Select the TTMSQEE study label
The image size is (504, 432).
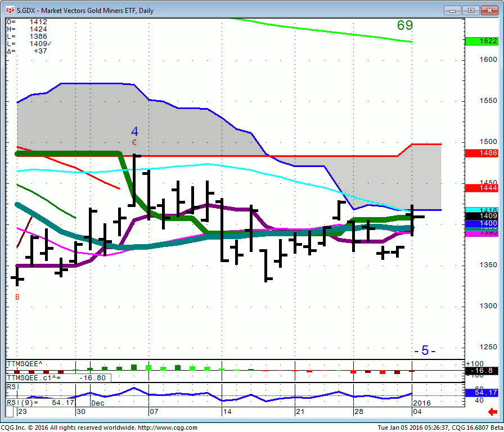[25, 363]
